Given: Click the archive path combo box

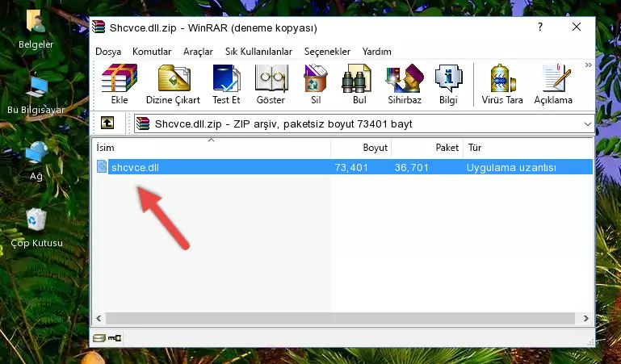Looking at the screenshot, I should (364, 123).
